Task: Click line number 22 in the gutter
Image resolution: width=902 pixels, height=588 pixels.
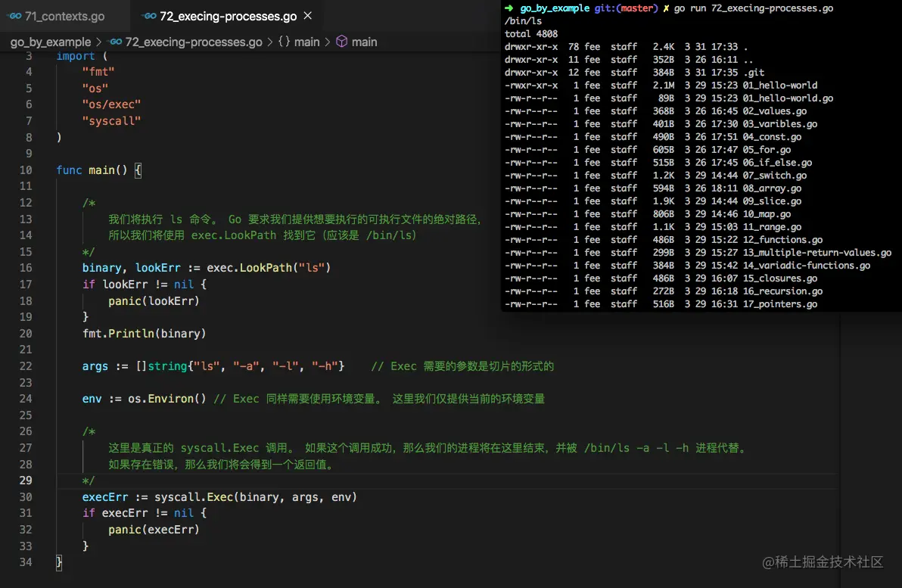Action: coord(26,366)
